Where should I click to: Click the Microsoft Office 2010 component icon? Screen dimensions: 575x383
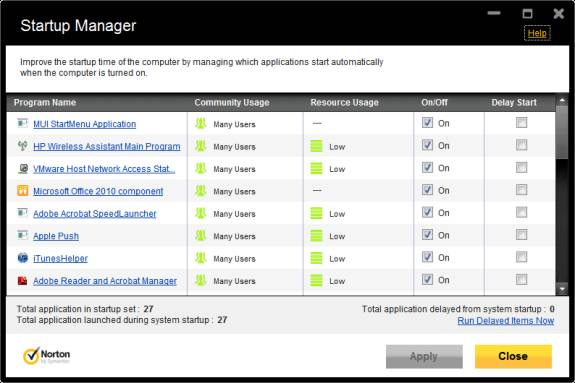point(23,190)
